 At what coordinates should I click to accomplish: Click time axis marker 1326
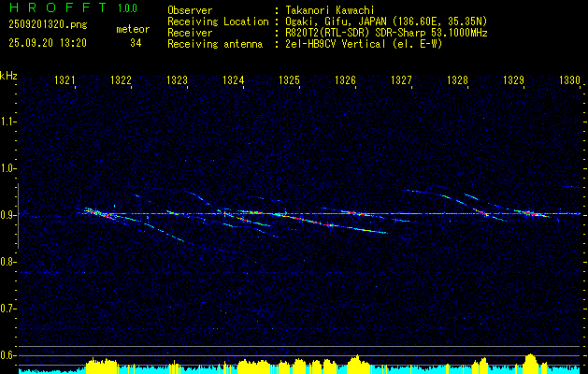(345, 79)
